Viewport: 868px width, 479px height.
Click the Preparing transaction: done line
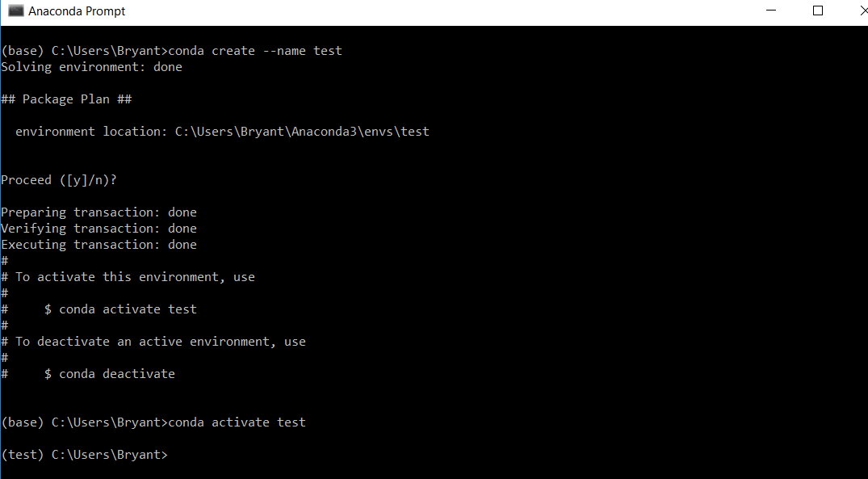click(x=97, y=212)
